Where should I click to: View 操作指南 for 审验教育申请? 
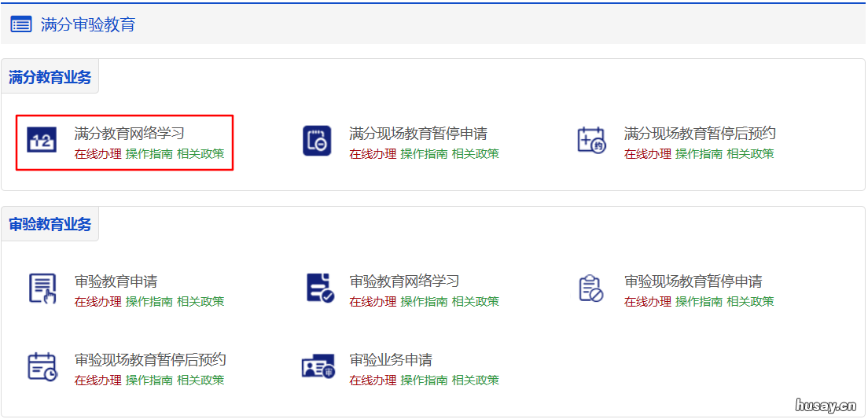click(149, 302)
